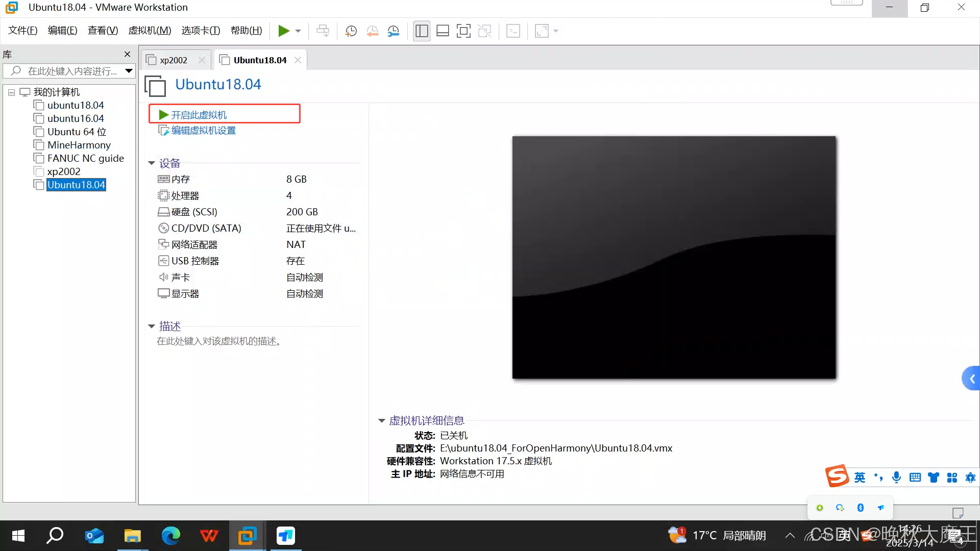
Task: Click the library search input field
Action: coord(71,71)
